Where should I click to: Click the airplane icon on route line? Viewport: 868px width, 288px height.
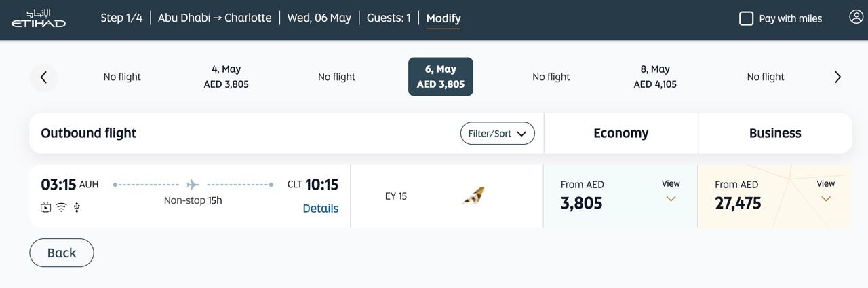[193, 185]
